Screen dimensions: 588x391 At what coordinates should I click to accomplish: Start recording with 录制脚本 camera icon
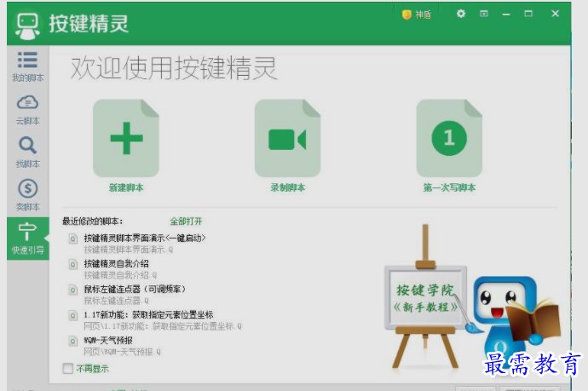point(288,138)
